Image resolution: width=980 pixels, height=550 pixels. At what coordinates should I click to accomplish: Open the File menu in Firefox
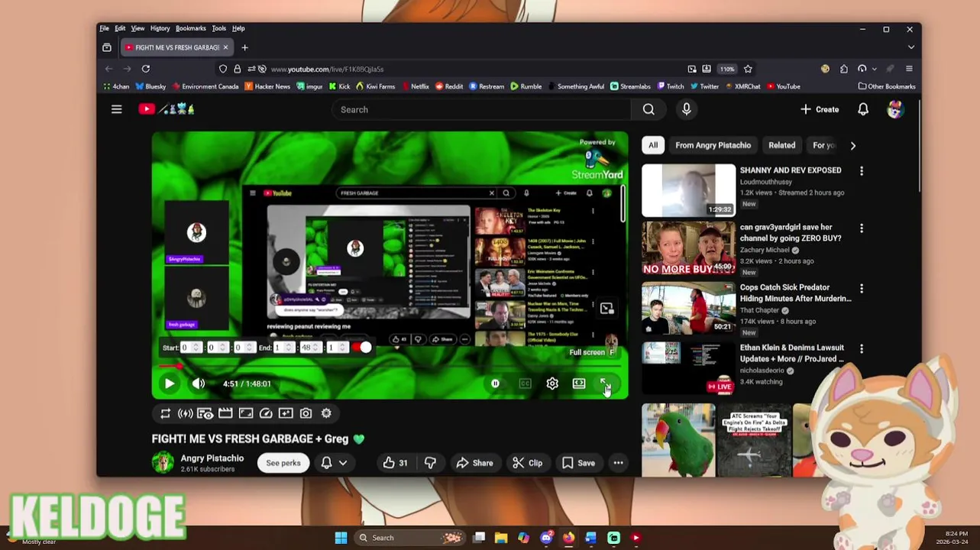point(104,28)
